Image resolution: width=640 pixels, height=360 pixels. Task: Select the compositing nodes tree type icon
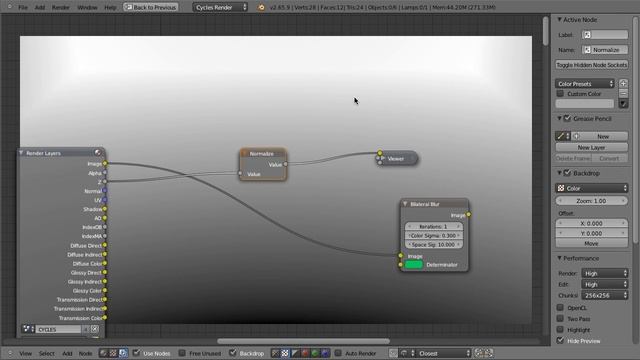[123, 353]
